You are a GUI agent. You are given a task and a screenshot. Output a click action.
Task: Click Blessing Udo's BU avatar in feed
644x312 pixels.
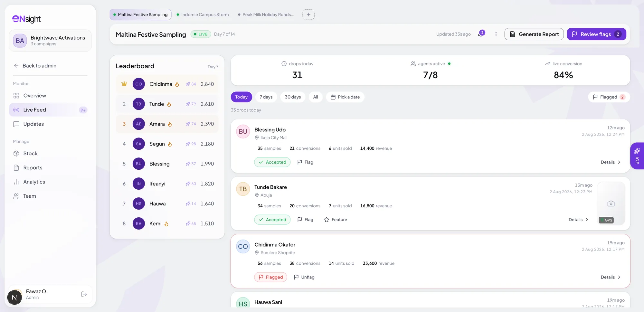coord(243,132)
